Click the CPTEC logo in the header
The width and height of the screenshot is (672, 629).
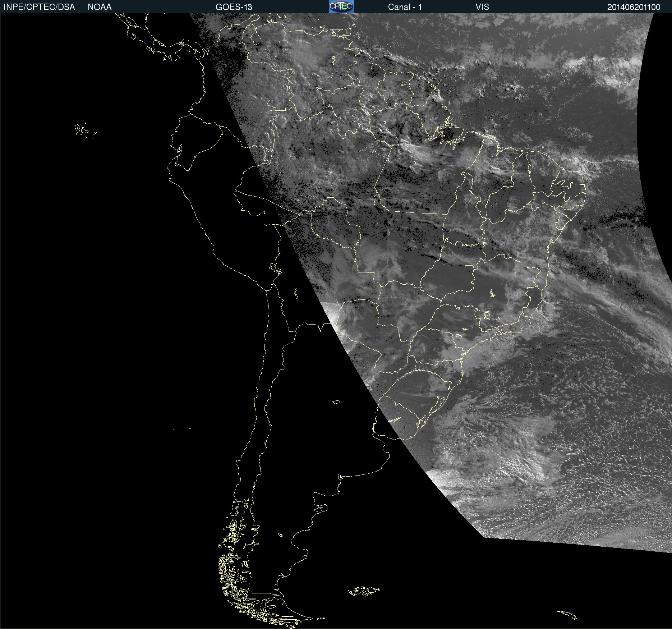coord(341,6)
